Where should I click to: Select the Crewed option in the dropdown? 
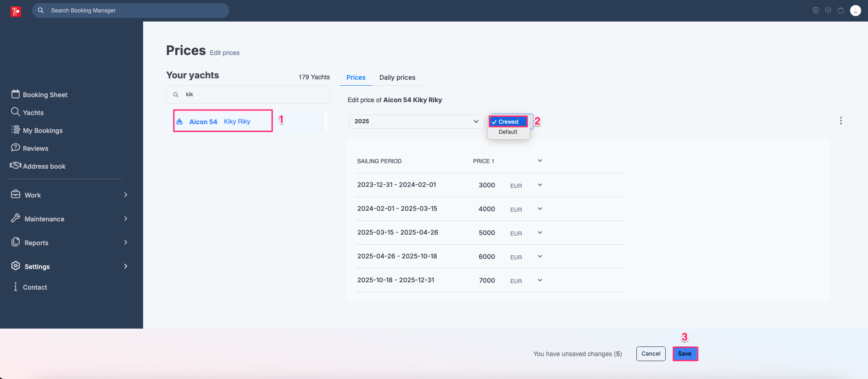pyautogui.click(x=508, y=121)
